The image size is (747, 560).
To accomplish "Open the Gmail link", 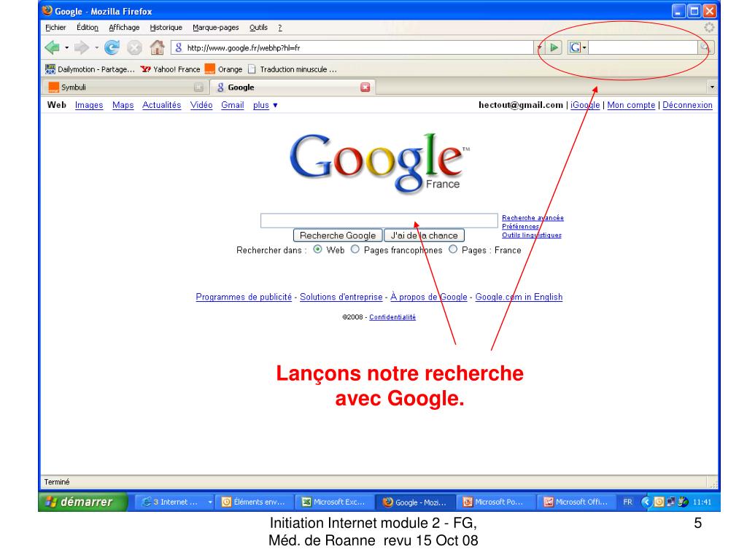I will click(x=233, y=105).
